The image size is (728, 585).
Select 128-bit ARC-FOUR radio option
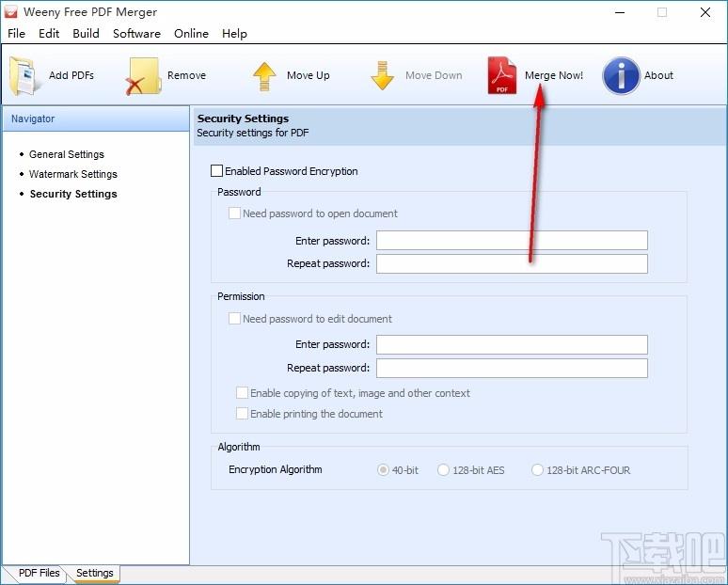point(537,470)
